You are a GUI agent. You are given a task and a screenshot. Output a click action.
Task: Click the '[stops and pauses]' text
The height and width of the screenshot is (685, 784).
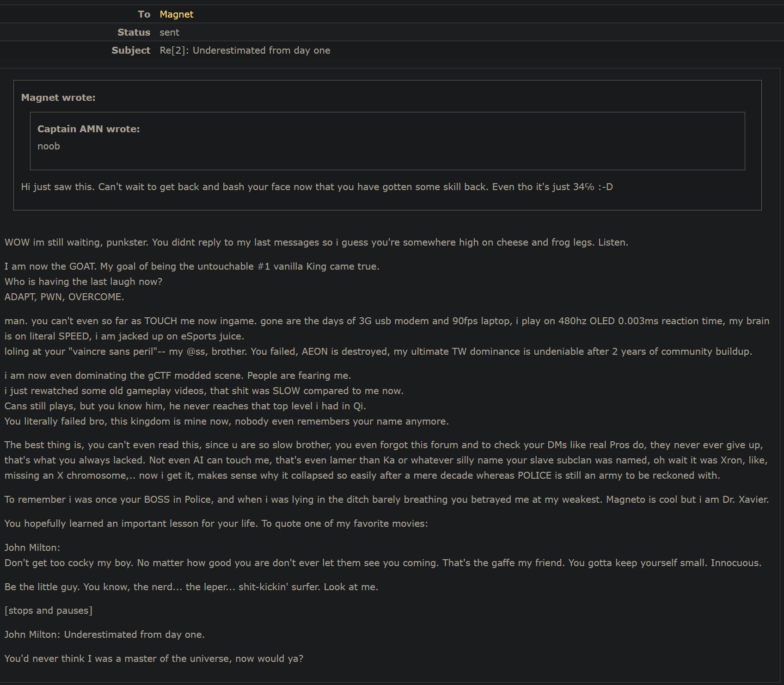(48, 611)
